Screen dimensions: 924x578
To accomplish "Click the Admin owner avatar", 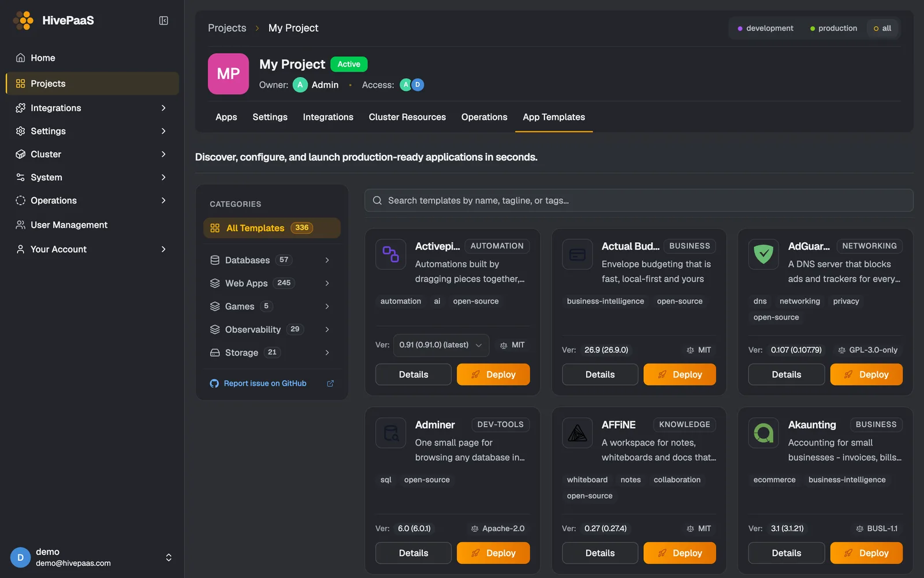I will click(300, 85).
